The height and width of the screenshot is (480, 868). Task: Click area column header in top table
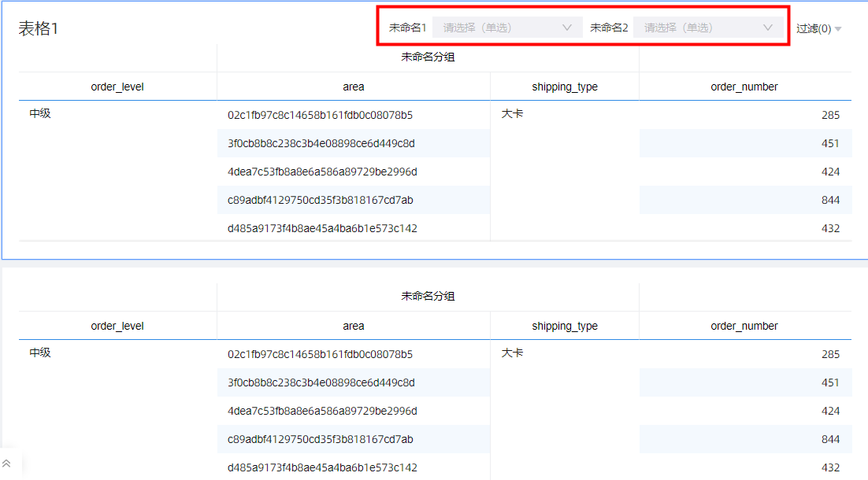(354, 87)
